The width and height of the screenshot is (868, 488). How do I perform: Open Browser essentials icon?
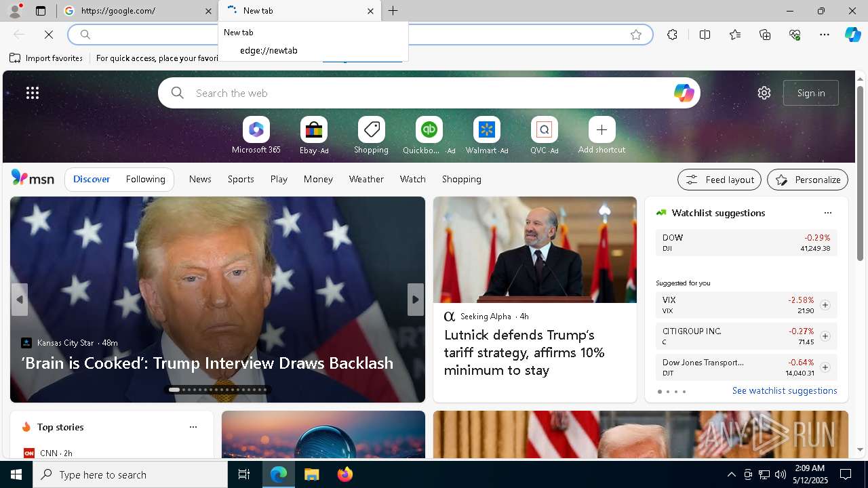(795, 35)
